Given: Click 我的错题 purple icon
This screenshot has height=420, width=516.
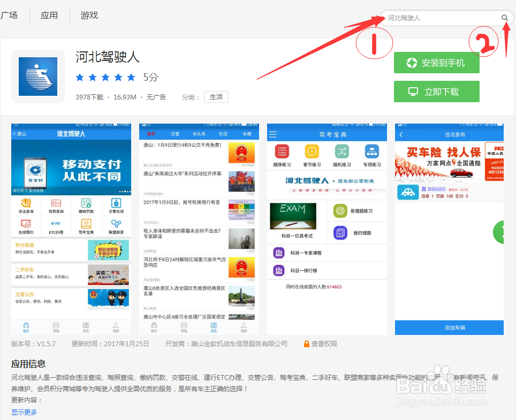Looking at the screenshot, I should (x=340, y=233).
